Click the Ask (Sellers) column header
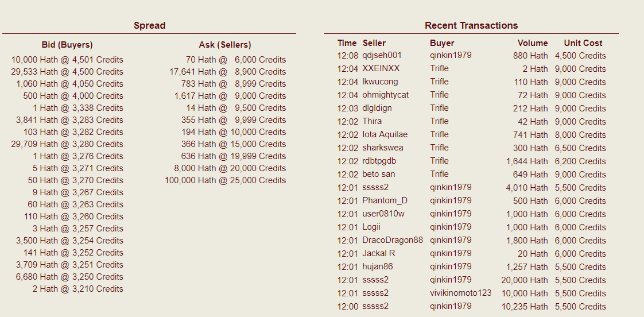 (x=225, y=45)
